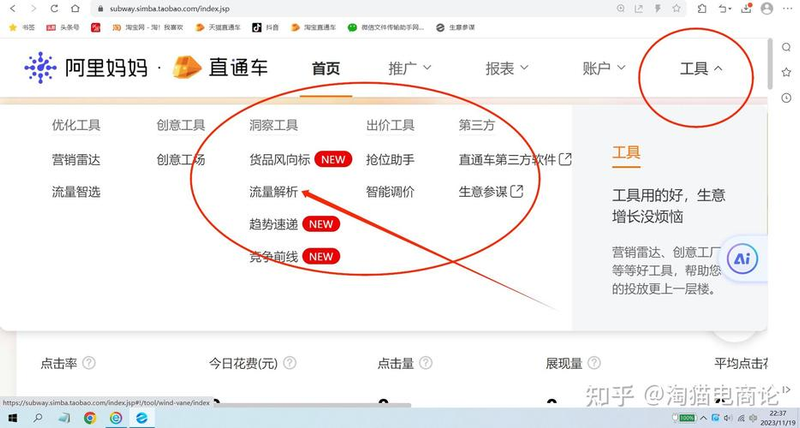Select 智能调价 under bidding tools
This screenshot has height=428, width=800.
click(390, 191)
